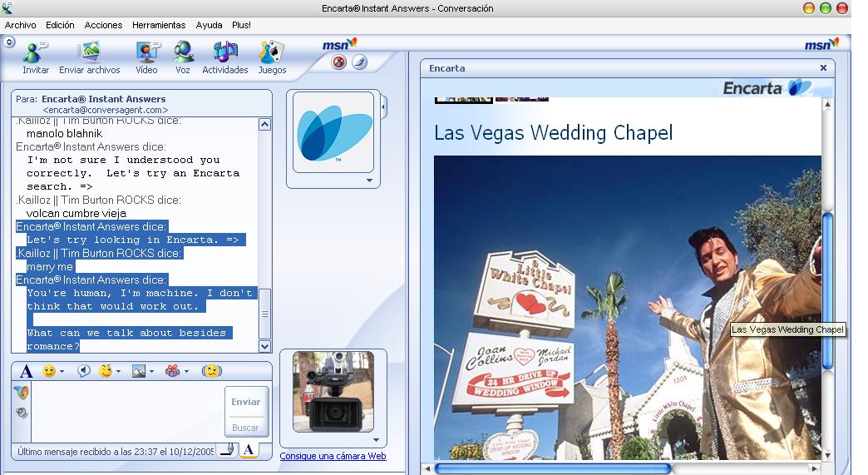The image size is (868, 475).
Task: Open my camera display picture dropdown
Action: click(x=377, y=441)
